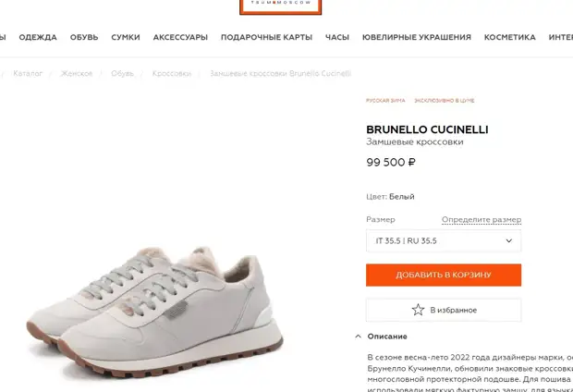
Task: Open the СУМКИ menu
Action: [x=126, y=37]
